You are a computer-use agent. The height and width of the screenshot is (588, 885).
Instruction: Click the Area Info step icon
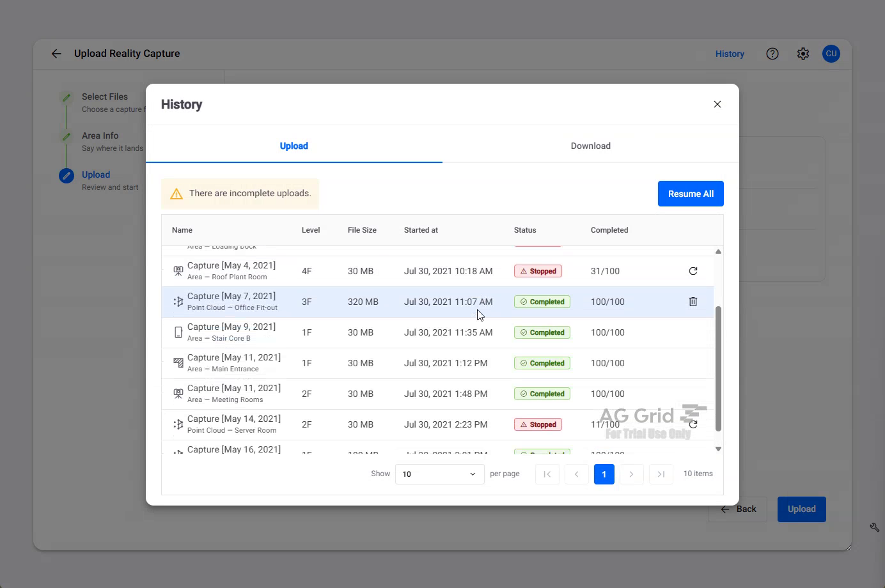67,137
